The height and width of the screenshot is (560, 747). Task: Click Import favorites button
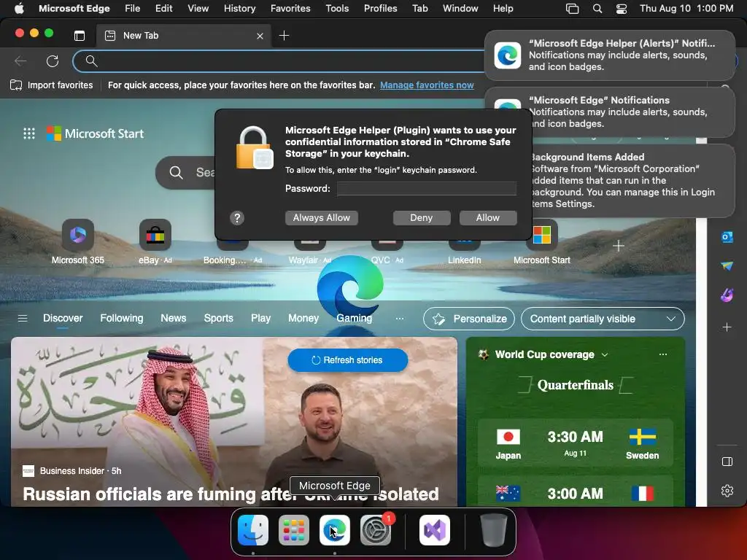(x=52, y=85)
